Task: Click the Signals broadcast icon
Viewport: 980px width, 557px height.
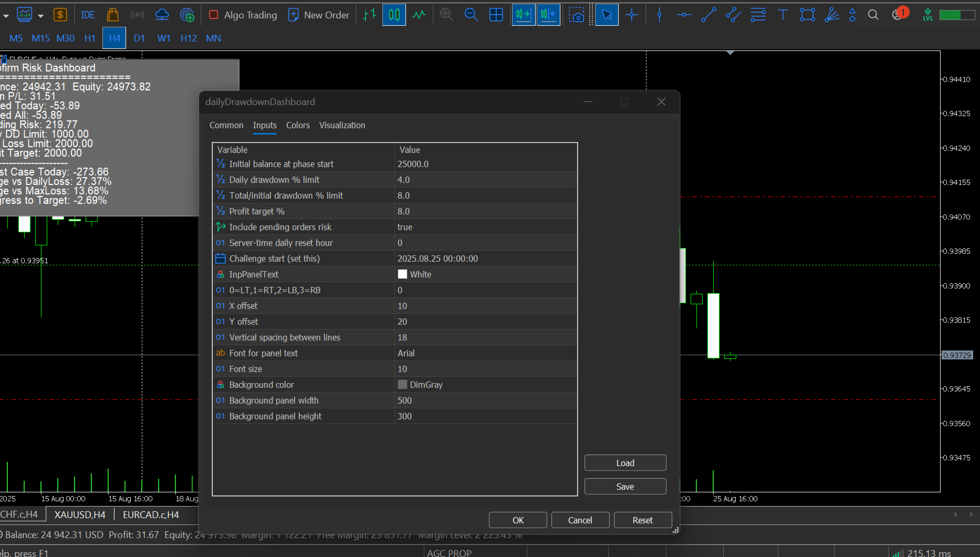Action: point(138,15)
